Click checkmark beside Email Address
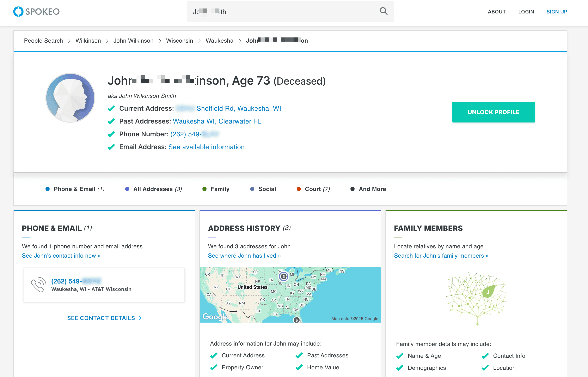588x377 pixels. [111, 147]
